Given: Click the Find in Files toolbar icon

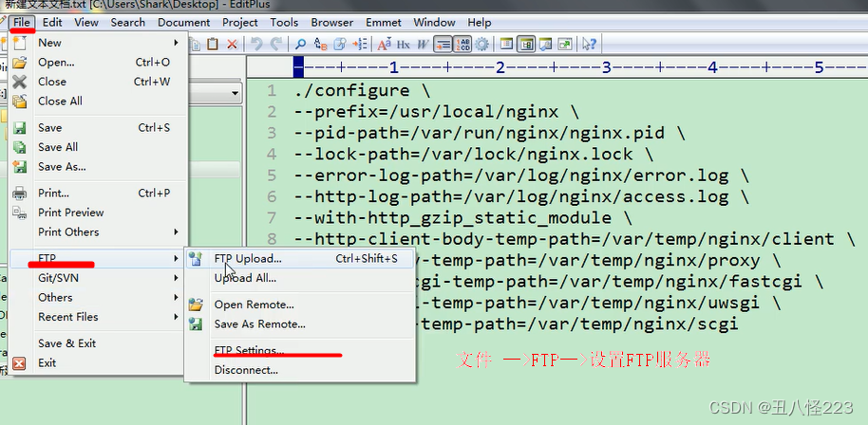Looking at the screenshot, I should 340,45.
